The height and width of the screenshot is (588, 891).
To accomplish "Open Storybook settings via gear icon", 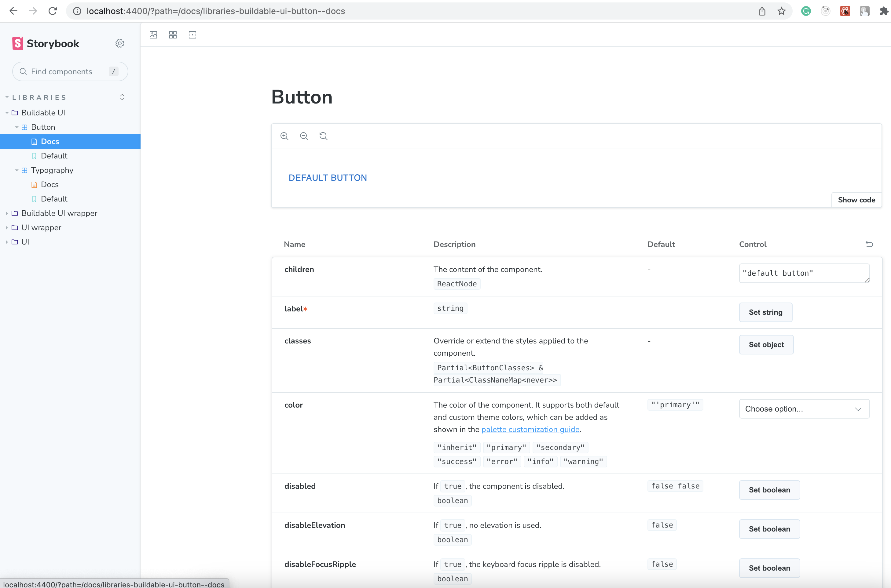I will coord(119,43).
